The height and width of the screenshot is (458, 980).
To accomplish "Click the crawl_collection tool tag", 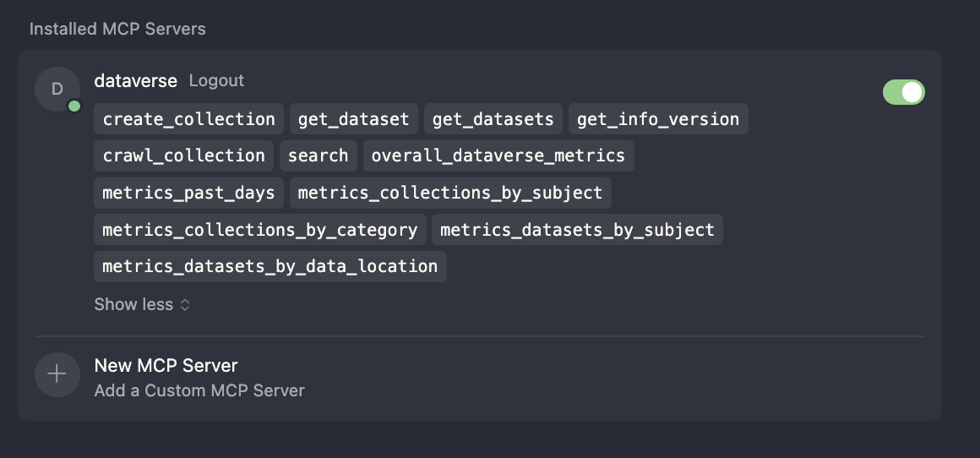I will pos(183,155).
